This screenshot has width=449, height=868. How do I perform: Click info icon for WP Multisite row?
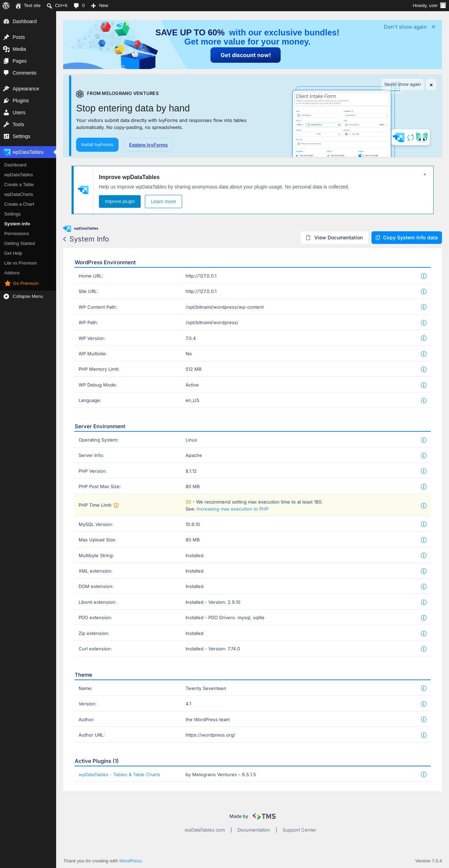[424, 354]
